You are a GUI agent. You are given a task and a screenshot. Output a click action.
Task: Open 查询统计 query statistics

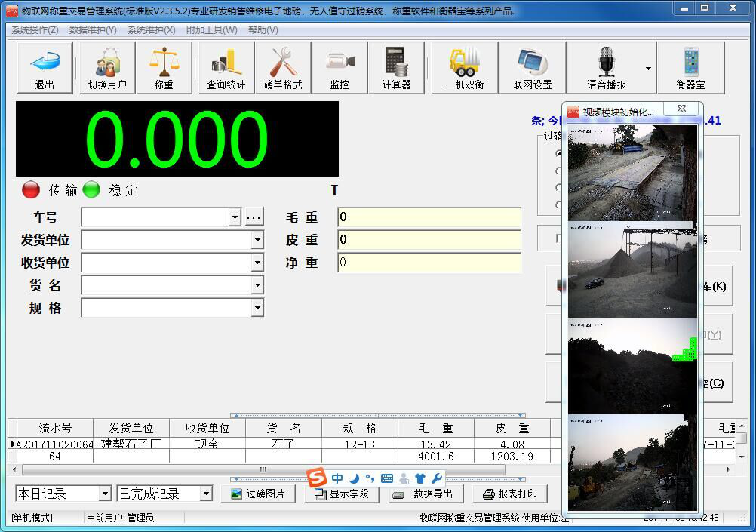pos(226,67)
